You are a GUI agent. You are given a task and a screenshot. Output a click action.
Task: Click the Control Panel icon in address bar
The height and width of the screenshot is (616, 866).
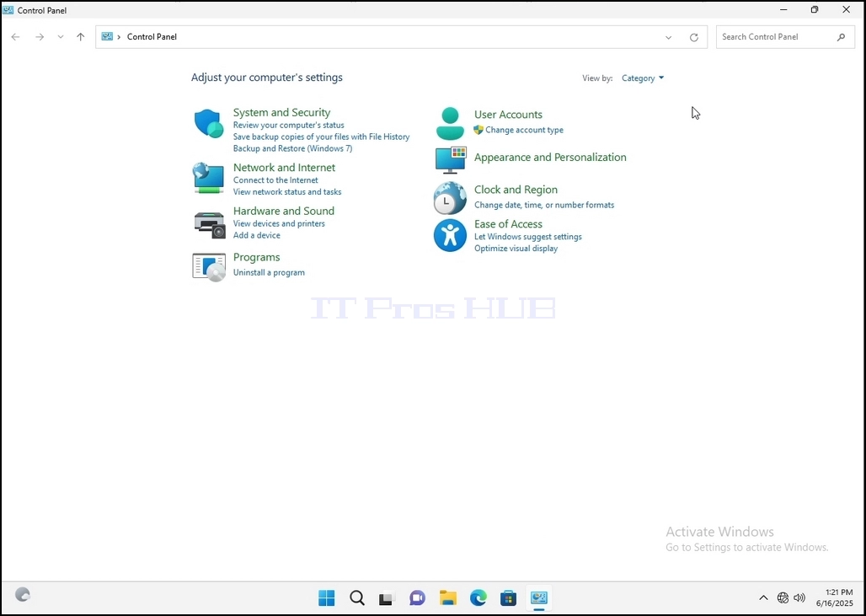point(107,36)
